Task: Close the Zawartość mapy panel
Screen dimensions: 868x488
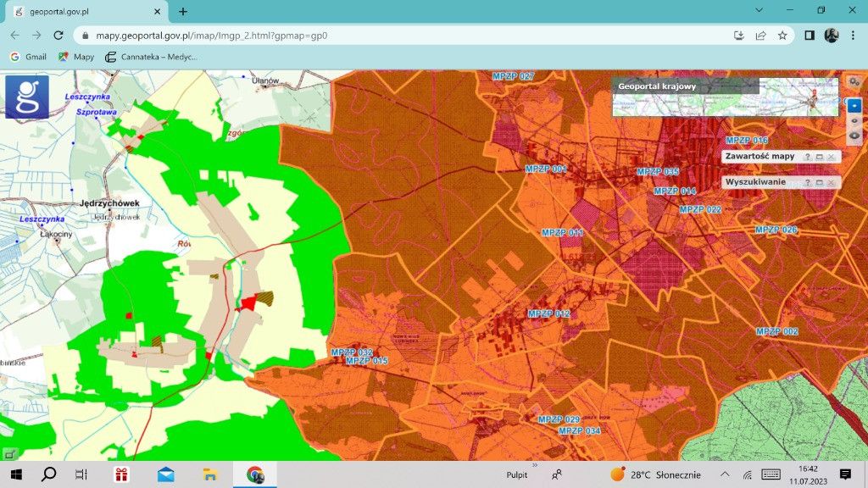Action: [832, 158]
